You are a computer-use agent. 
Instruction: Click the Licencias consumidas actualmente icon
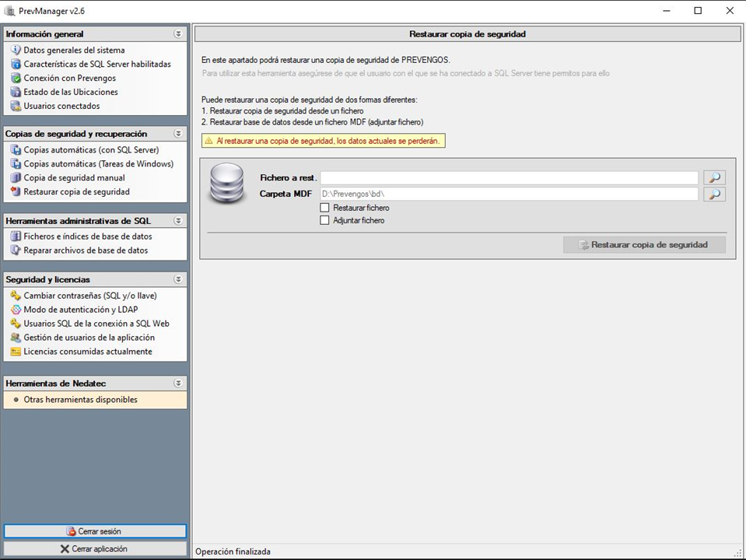point(16,352)
